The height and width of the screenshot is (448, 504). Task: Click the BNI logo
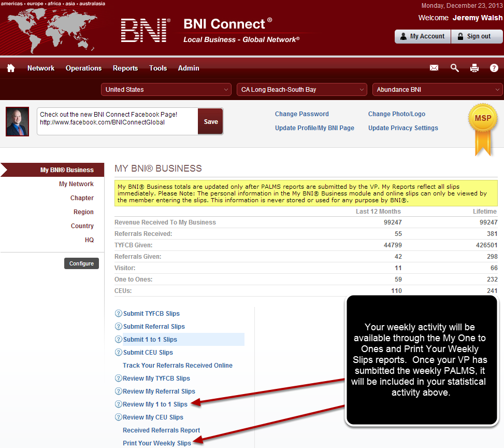[x=145, y=30]
